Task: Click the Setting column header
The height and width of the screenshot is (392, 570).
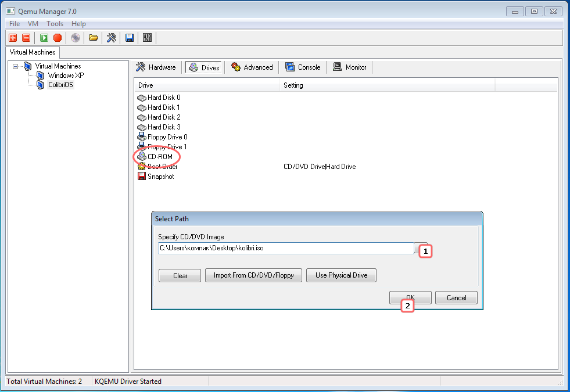Action: 388,85
